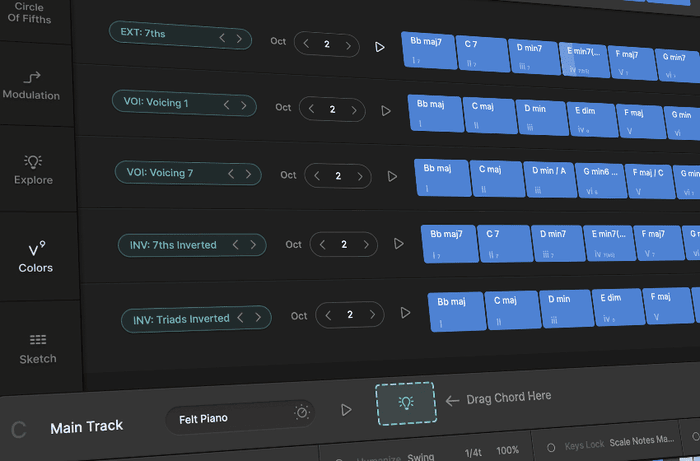Increase octave for VOI: Voicing 7 row
This screenshot has width=700, height=461.
tap(362, 176)
